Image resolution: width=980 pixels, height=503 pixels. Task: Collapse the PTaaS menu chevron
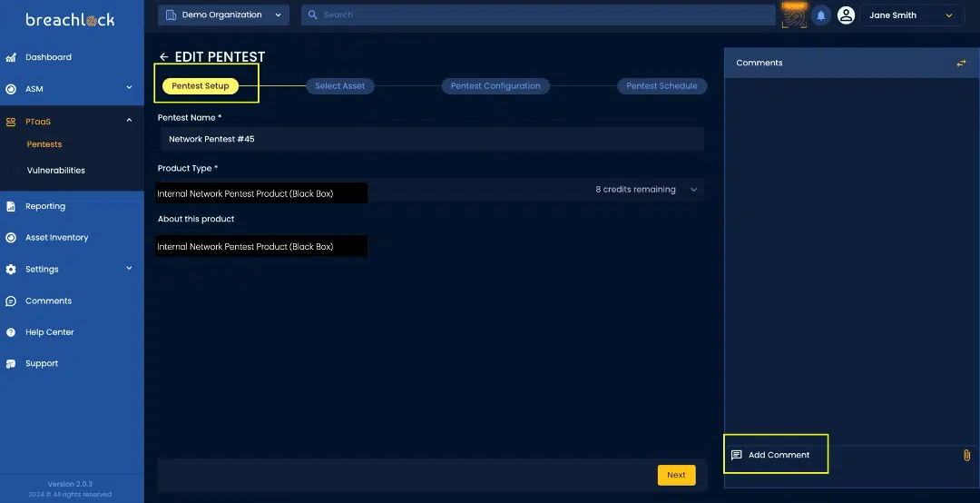pos(130,120)
